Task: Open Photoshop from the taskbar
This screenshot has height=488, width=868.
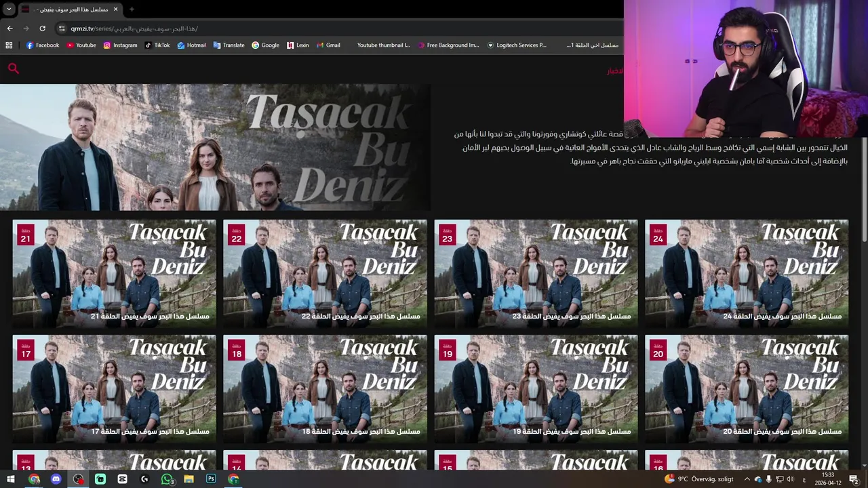Action: [x=211, y=479]
